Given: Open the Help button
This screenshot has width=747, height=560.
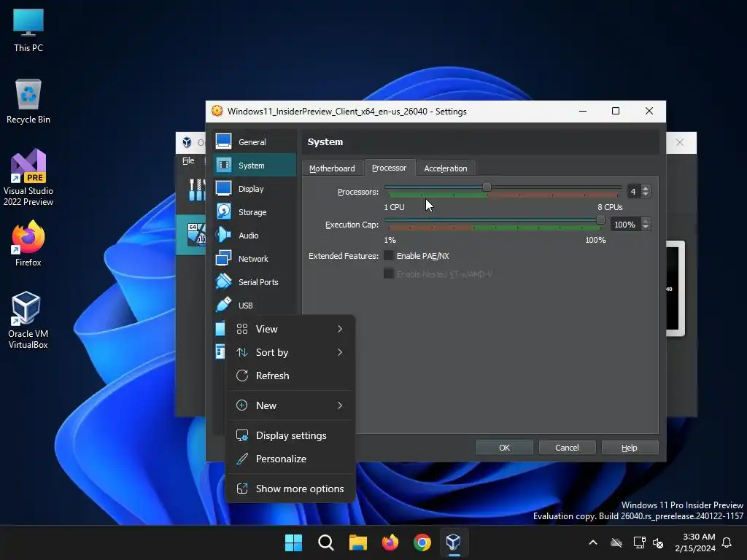Looking at the screenshot, I should [630, 448].
